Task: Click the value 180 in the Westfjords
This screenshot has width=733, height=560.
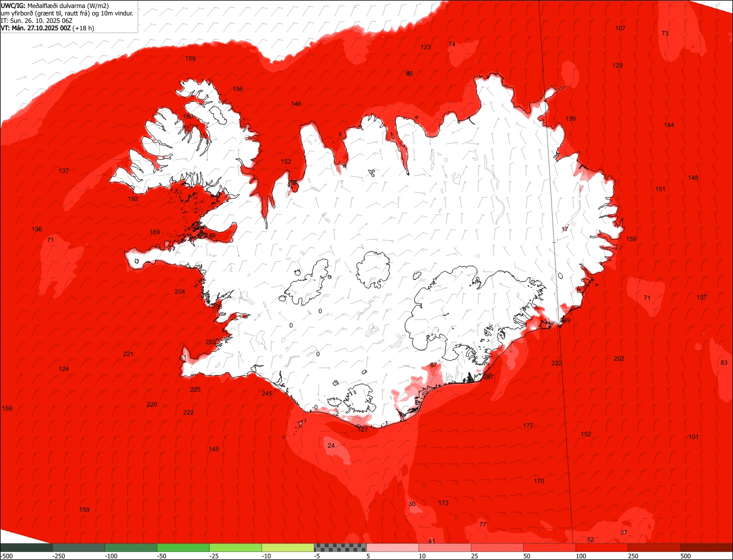Action: point(188,116)
